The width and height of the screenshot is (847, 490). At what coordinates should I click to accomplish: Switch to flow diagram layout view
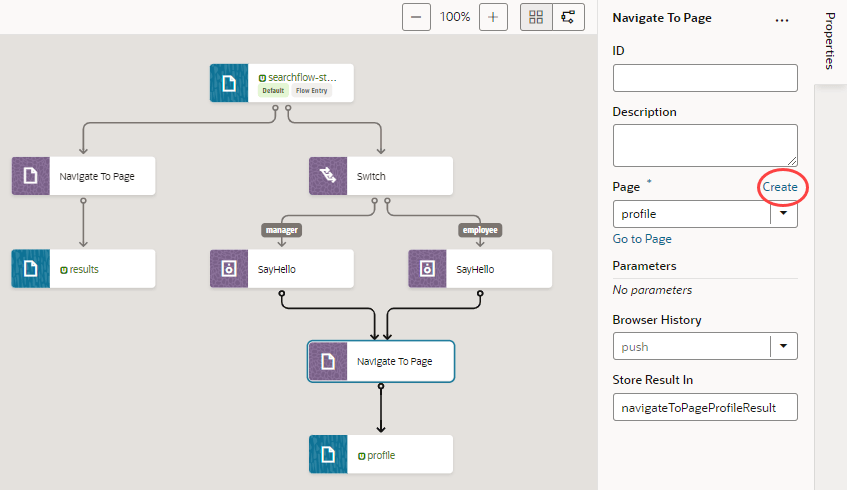(x=568, y=17)
